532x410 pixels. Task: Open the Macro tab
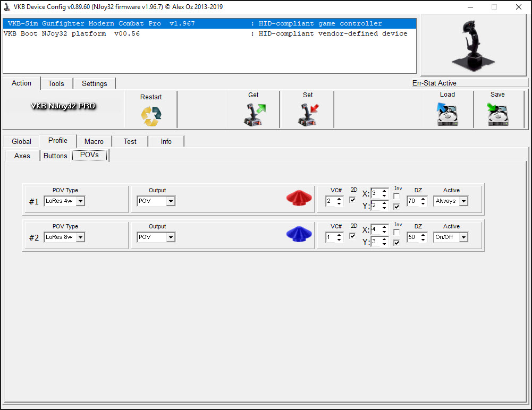[x=94, y=141]
